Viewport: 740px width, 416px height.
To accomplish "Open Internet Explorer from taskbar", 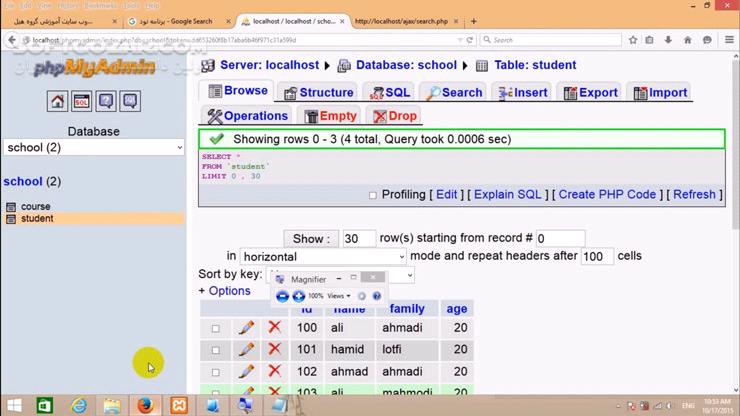I will (78, 406).
